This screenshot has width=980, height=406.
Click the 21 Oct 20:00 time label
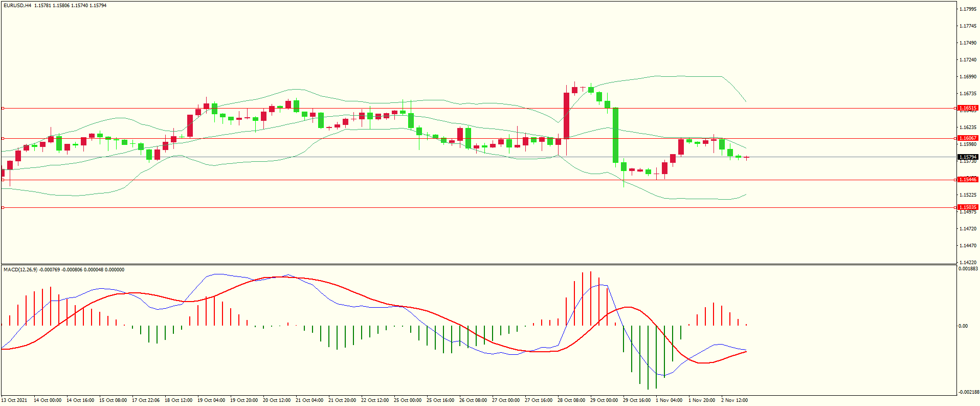tap(342, 400)
